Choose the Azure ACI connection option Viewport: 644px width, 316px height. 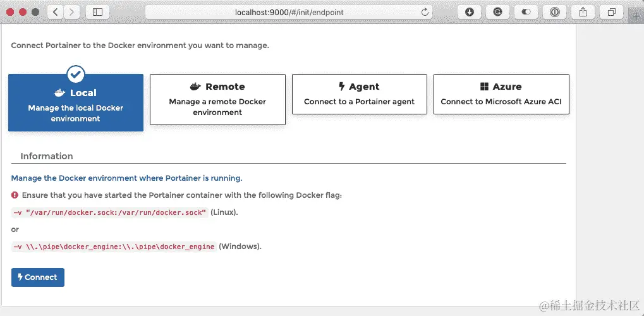click(x=501, y=94)
